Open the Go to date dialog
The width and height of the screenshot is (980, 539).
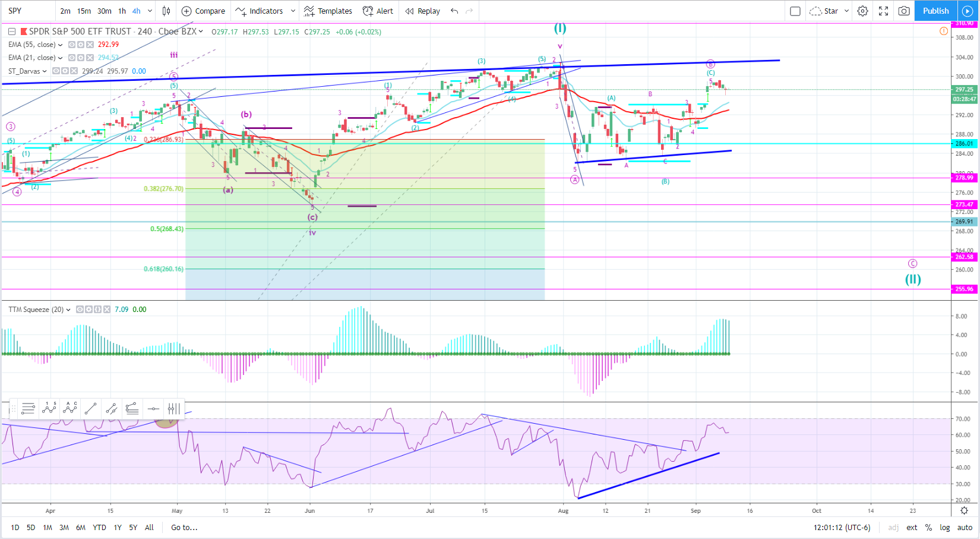coord(184,527)
